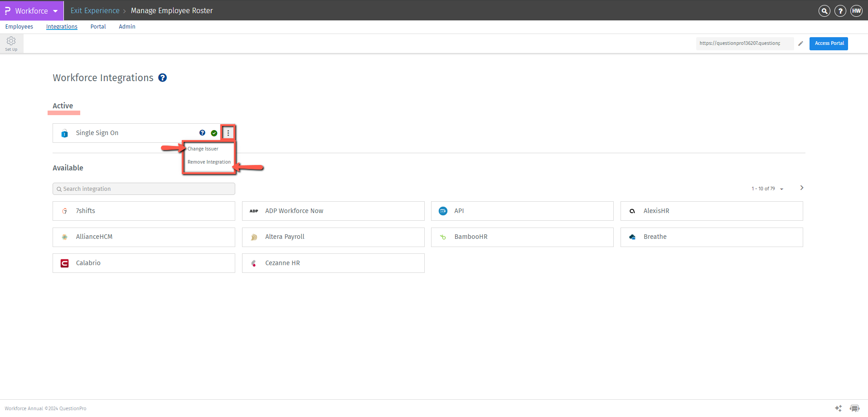
Task: Edit portal URL with pencil icon
Action: tap(800, 44)
